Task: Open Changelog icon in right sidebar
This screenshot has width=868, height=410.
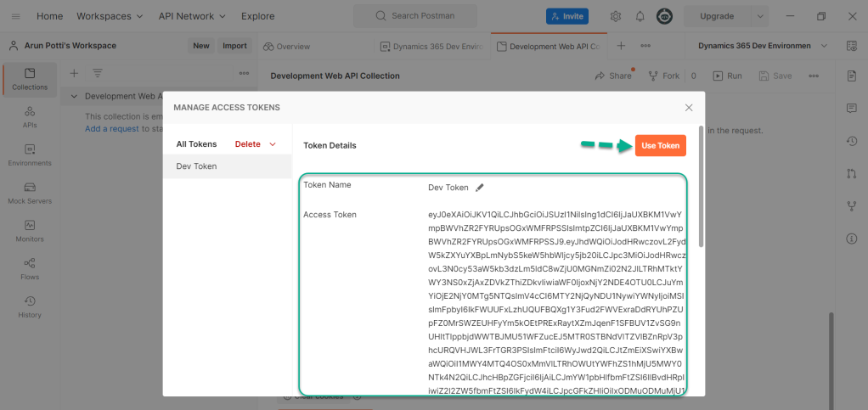Action: [x=851, y=141]
